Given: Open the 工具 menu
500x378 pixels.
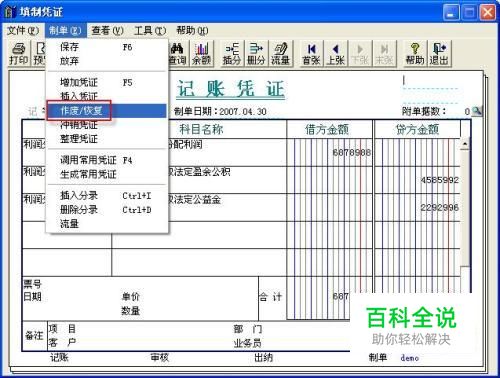Looking at the screenshot, I should pos(150,31).
